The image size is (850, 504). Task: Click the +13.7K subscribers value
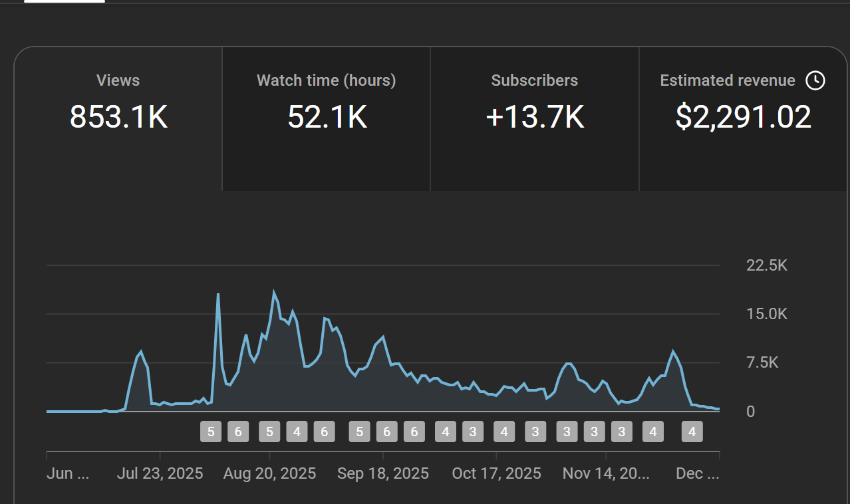tap(535, 117)
